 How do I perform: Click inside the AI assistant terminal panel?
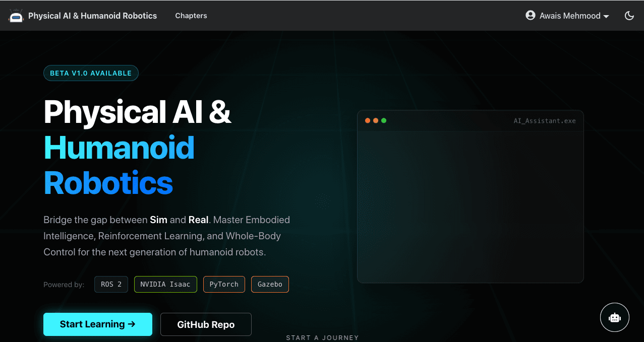(x=470, y=207)
